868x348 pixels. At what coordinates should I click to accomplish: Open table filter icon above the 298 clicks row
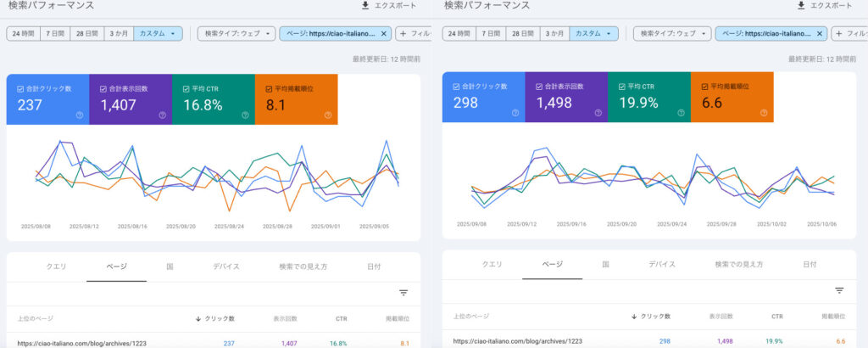pyautogui.click(x=839, y=290)
